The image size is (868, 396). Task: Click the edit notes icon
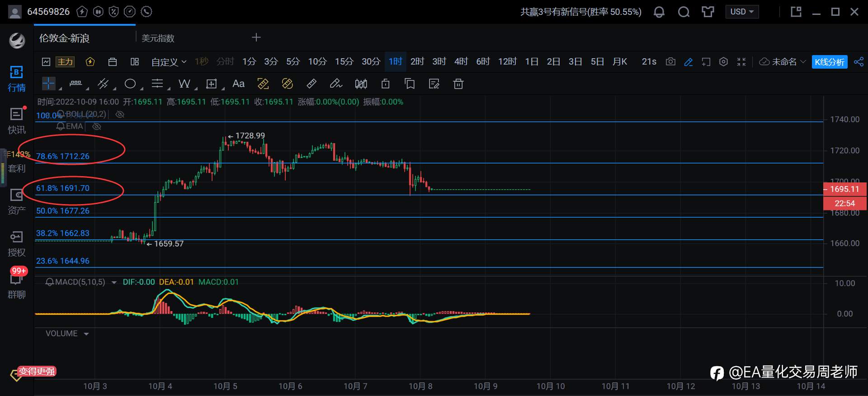[434, 84]
